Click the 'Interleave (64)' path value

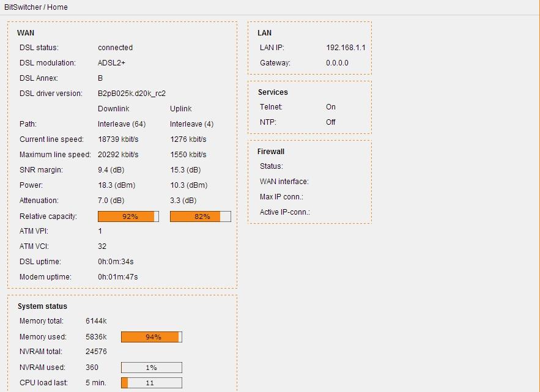coord(122,124)
